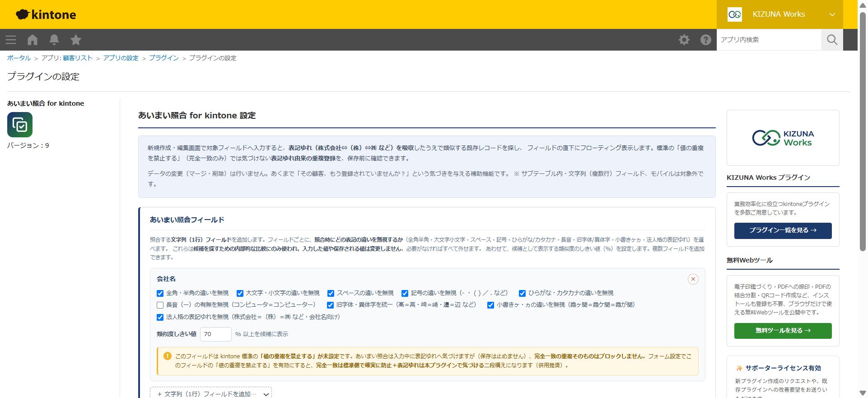The height and width of the screenshot is (398, 868).
Task: Click the プラグインの設定 page title
Action: pos(43,77)
